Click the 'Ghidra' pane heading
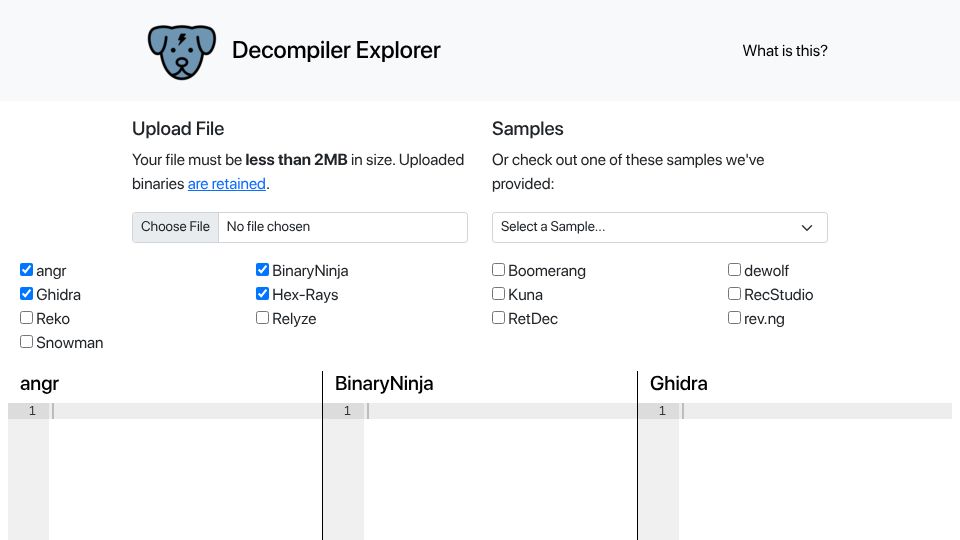The height and width of the screenshot is (540, 960). (678, 383)
